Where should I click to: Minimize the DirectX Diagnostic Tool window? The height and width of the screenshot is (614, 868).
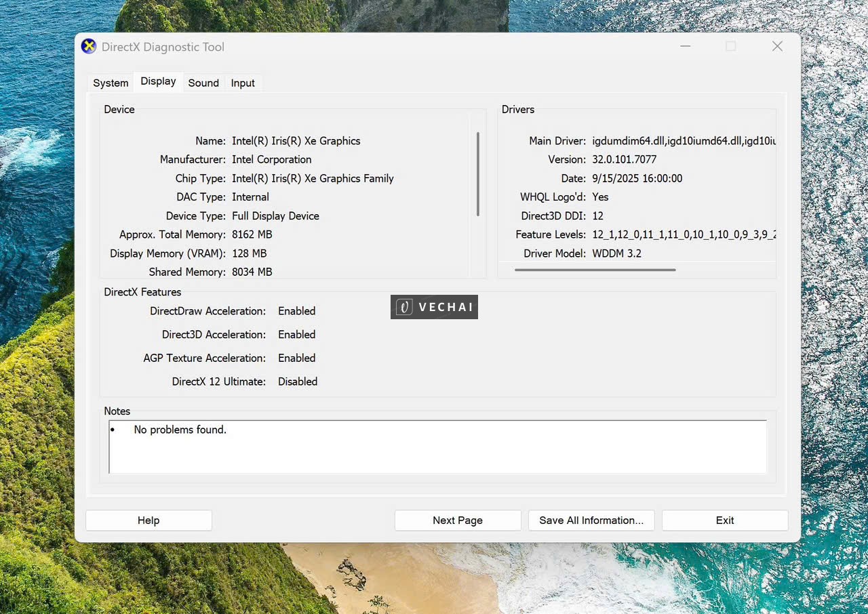tap(686, 46)
